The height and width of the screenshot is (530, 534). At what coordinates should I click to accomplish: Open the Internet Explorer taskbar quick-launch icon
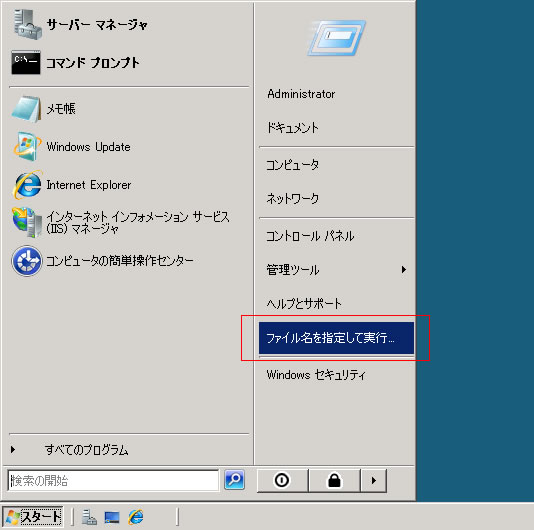pyautogui.click(x=136, y=517)
